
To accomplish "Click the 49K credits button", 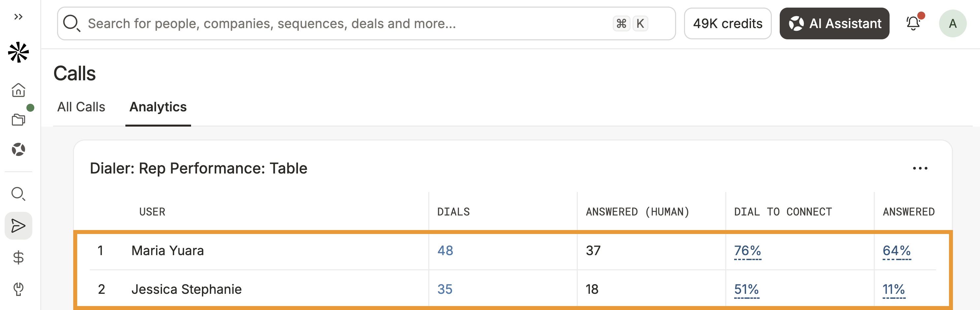I will pos(727,23).
